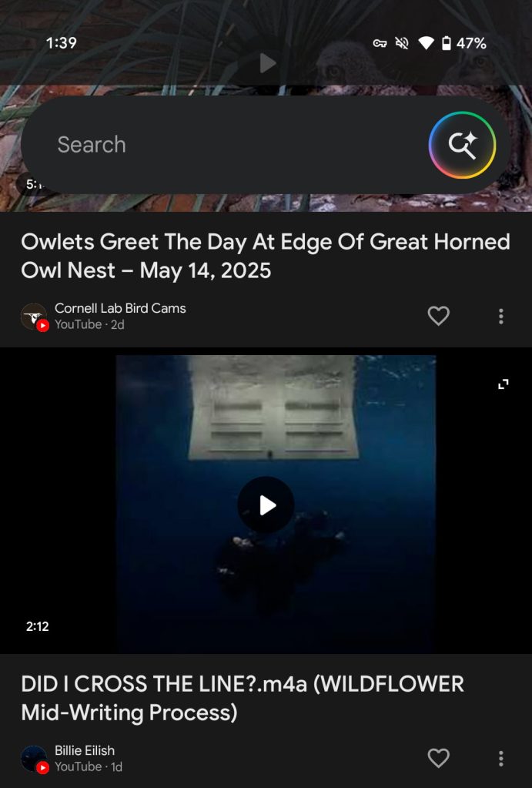Expand Billie Eilish video to fullscreen

coord(503,384)
